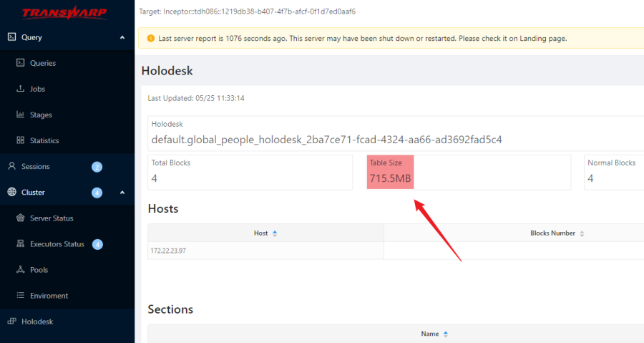
Task: Click the Pools icon in sidebar
Action: (20, 270)
